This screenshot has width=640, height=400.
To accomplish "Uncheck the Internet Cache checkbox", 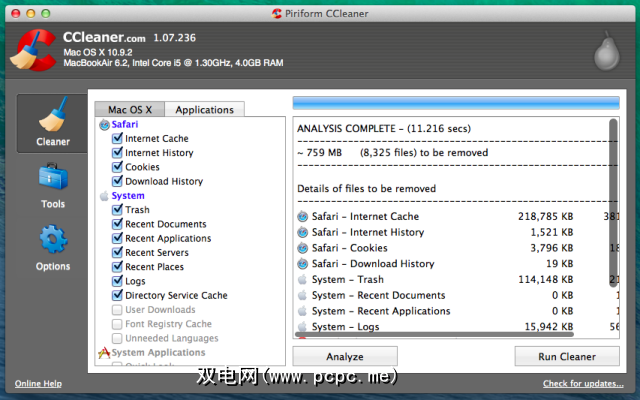I will pos(117,138).
